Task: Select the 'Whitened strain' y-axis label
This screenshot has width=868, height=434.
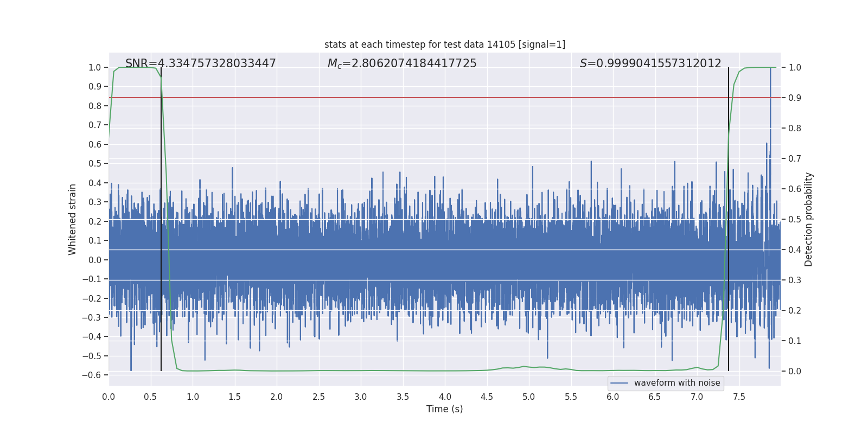Action: 73,219
